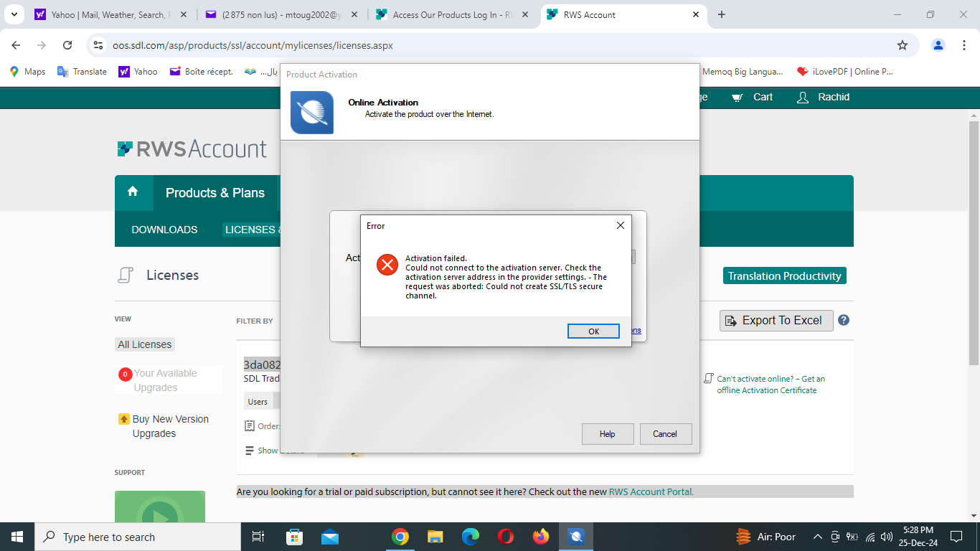Go back in browser history

(17, 45)
